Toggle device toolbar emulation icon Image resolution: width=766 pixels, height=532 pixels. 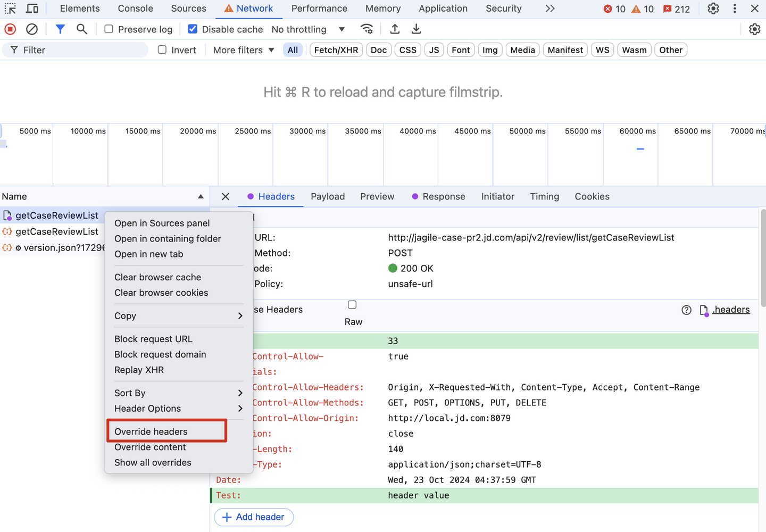pyautogui.click(x=32, y=9)
